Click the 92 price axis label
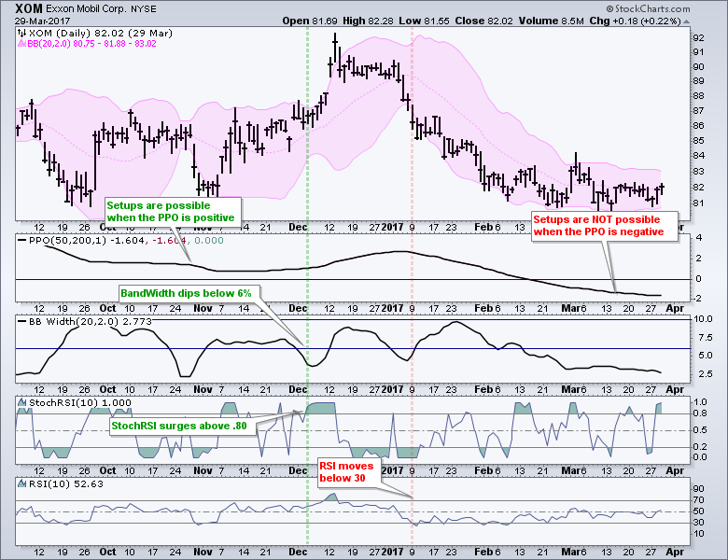 click(698, 38)
